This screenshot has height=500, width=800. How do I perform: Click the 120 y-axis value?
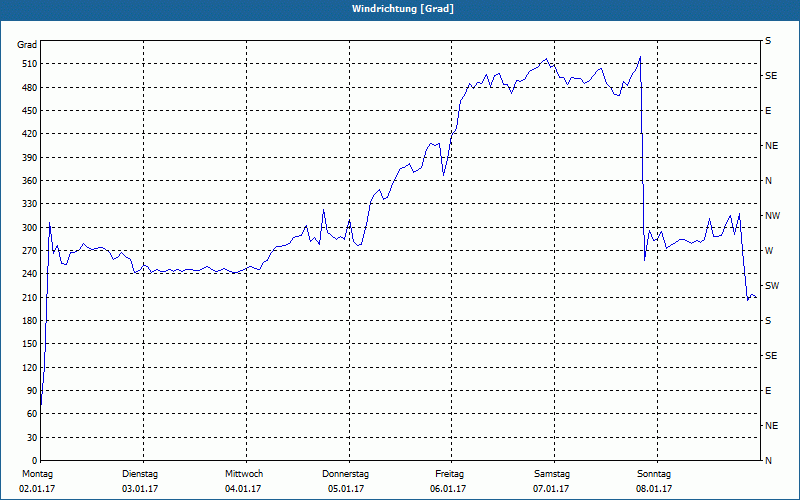pyautogui.click(x=30, y=367)
